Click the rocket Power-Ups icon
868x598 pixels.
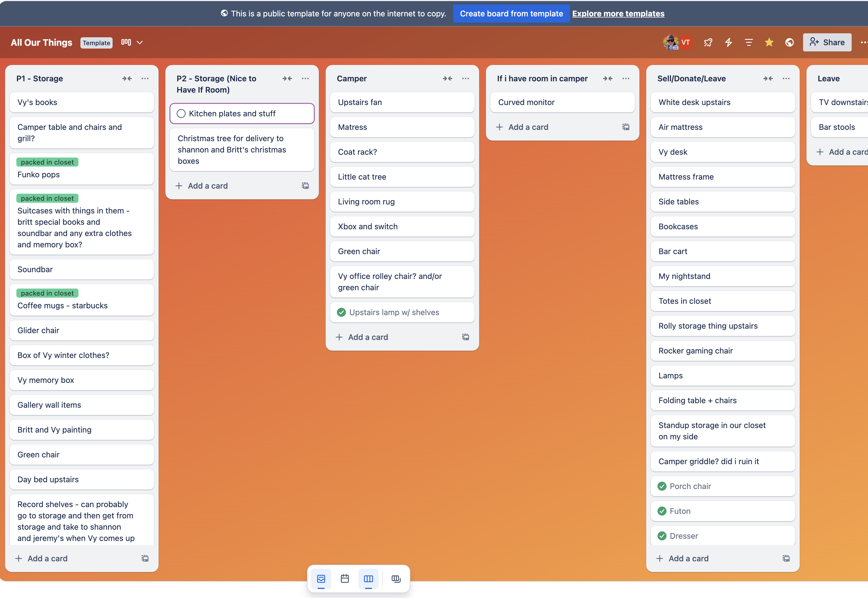pos(708,42)
